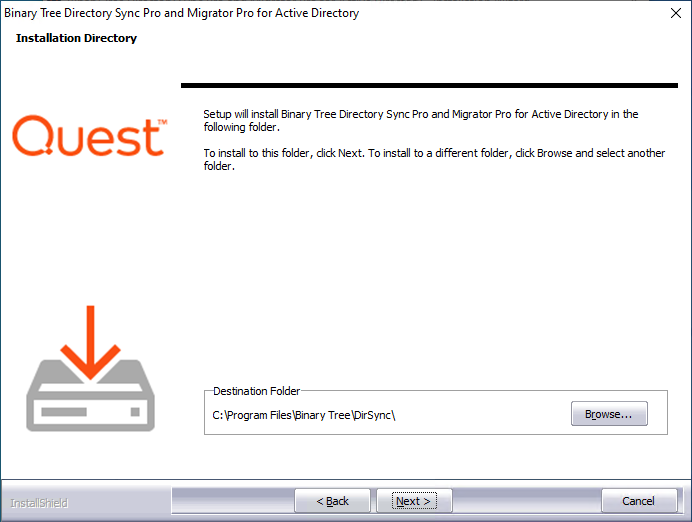The width and height of the screenshot is (692, 522).
Task: Click the "To install to this folder" paragraph
Action: click(x=434, y=159)
